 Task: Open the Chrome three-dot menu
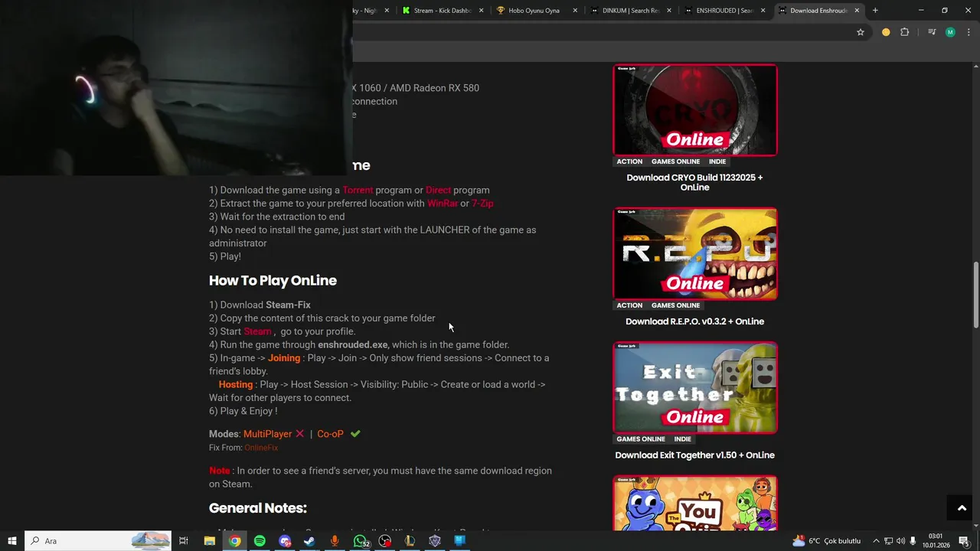pos(968,32)
